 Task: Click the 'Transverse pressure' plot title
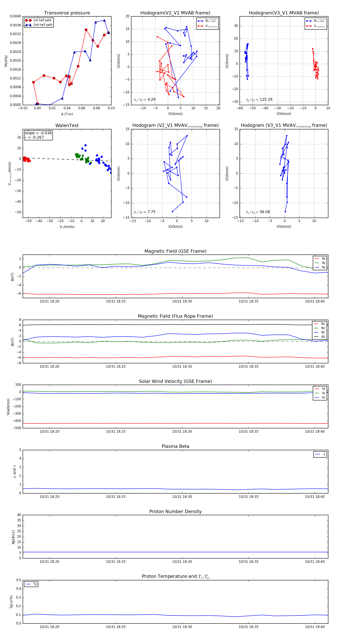pyautogui.click(x=67, y=13)
